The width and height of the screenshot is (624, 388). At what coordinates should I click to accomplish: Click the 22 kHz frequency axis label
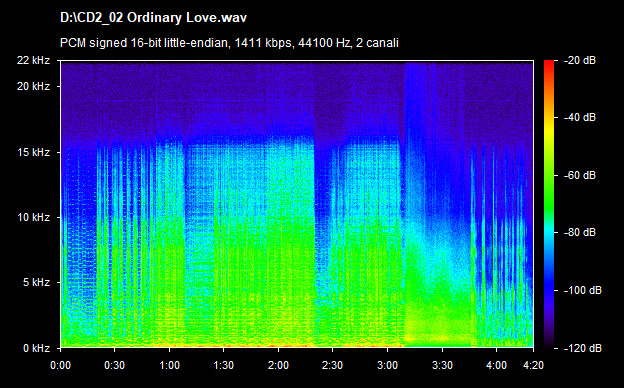(33, 60)
